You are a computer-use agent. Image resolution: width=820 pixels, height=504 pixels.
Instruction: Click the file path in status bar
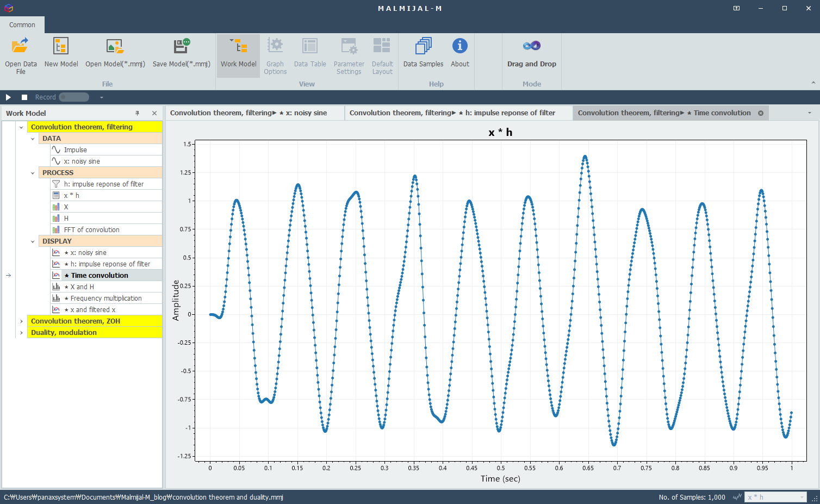click(x=144, y=497)
